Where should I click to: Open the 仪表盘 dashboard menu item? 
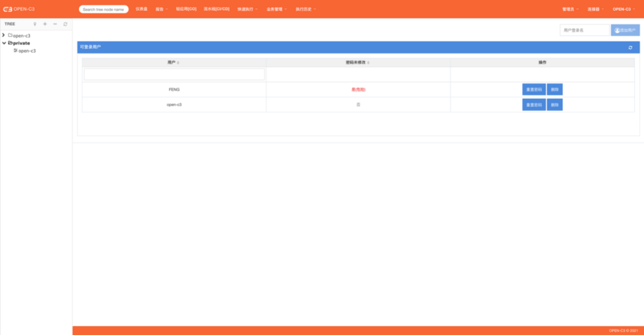pyautogui.click(x=141, y=9)
